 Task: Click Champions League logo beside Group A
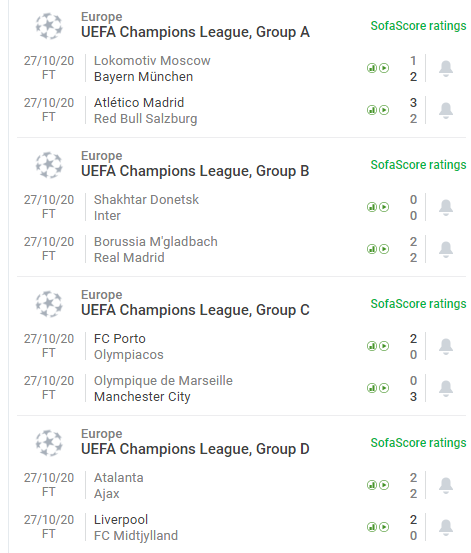[x=49, y=26]
